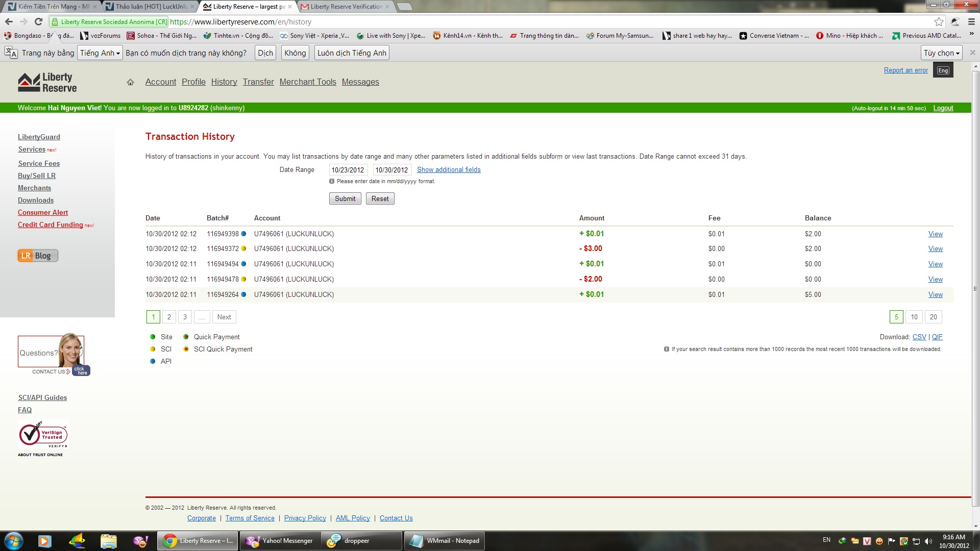Click the Eng language selector
980x551 pixels.
click(x=943, y=70)
